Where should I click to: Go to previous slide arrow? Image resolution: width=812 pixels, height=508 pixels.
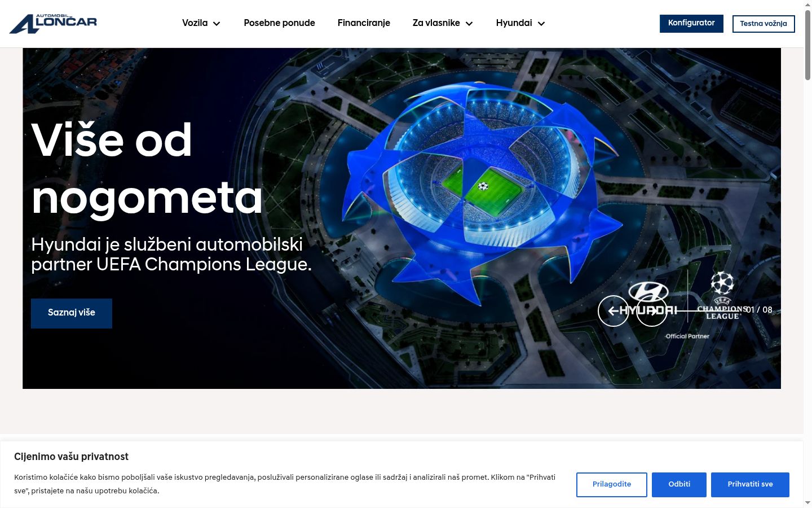[614, 311]
